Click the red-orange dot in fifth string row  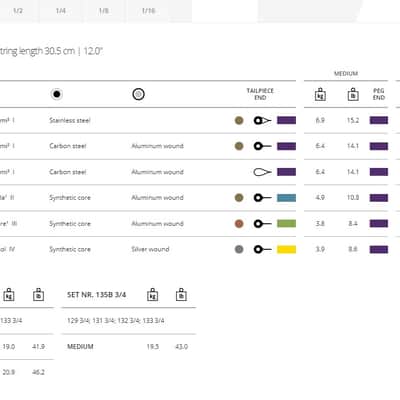click(239, 224)
